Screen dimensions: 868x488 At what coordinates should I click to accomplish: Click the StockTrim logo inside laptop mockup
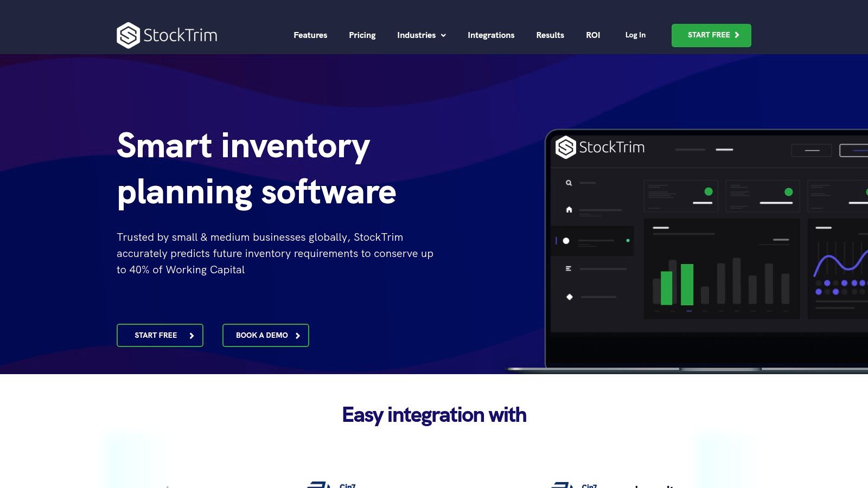pos(600,147)
